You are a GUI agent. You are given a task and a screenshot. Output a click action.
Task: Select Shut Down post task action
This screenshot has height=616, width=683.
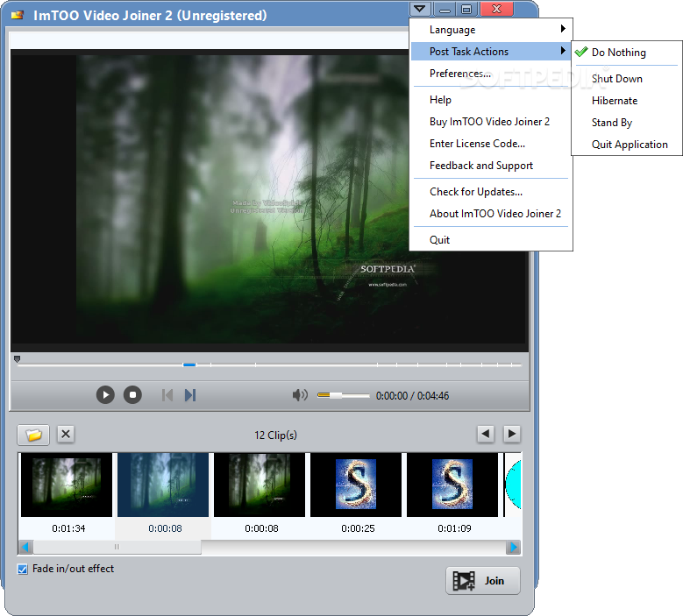click(627, 79)
